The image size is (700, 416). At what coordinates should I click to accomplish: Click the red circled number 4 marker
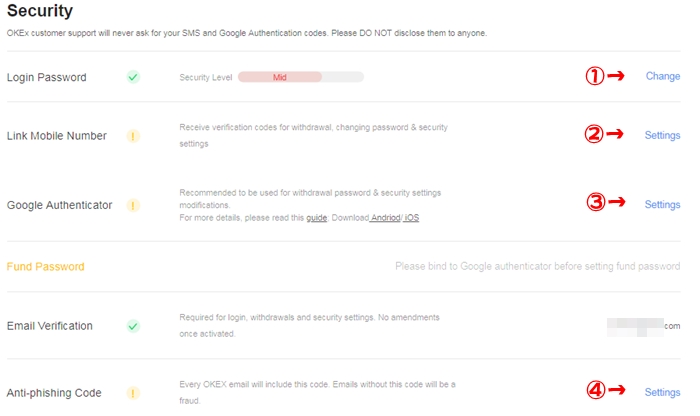596,390
